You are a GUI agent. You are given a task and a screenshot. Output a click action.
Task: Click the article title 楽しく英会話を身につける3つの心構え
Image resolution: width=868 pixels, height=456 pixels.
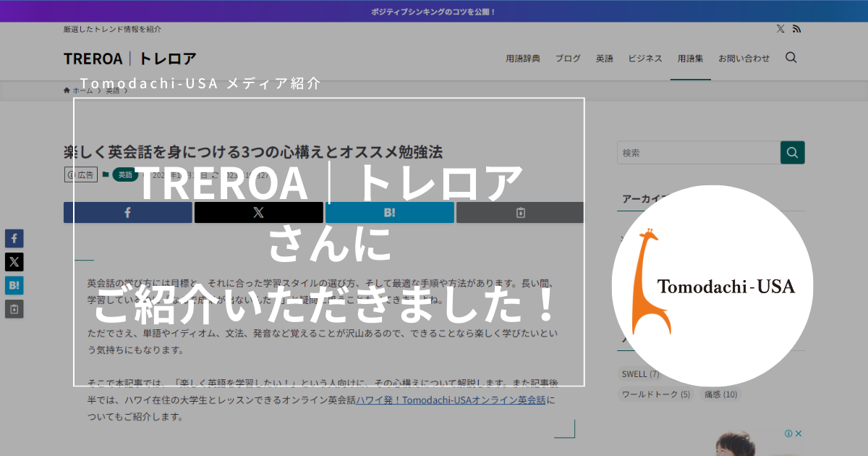point(253,152)
